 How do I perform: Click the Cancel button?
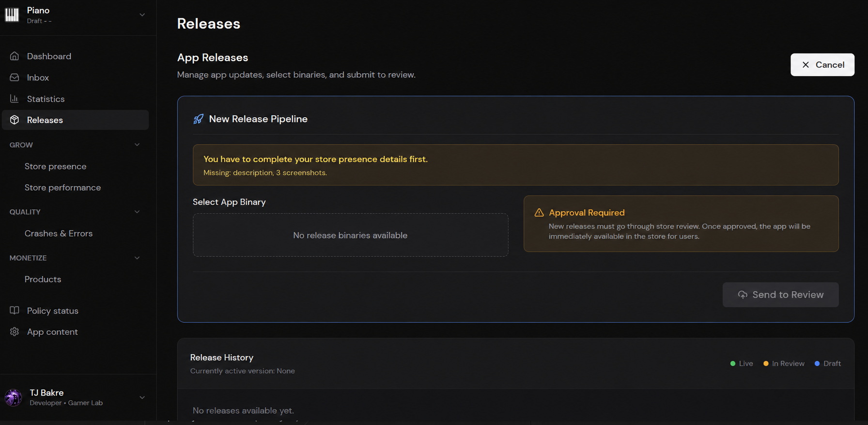point(822,64)
